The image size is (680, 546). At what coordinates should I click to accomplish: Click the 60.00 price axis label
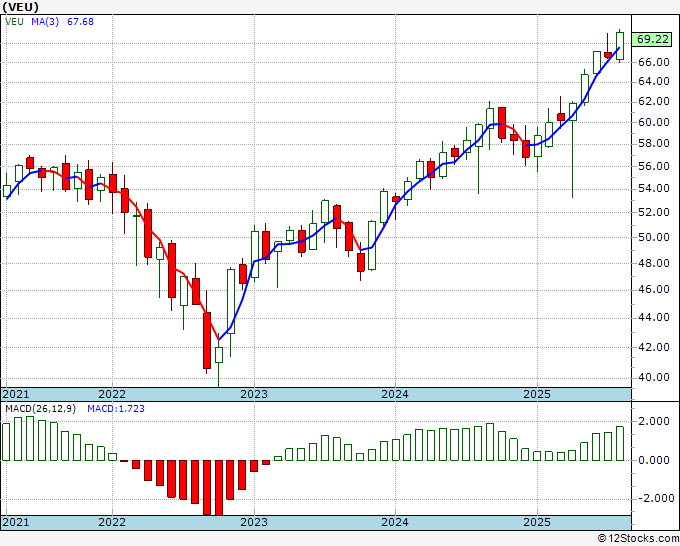click(654, 122)
